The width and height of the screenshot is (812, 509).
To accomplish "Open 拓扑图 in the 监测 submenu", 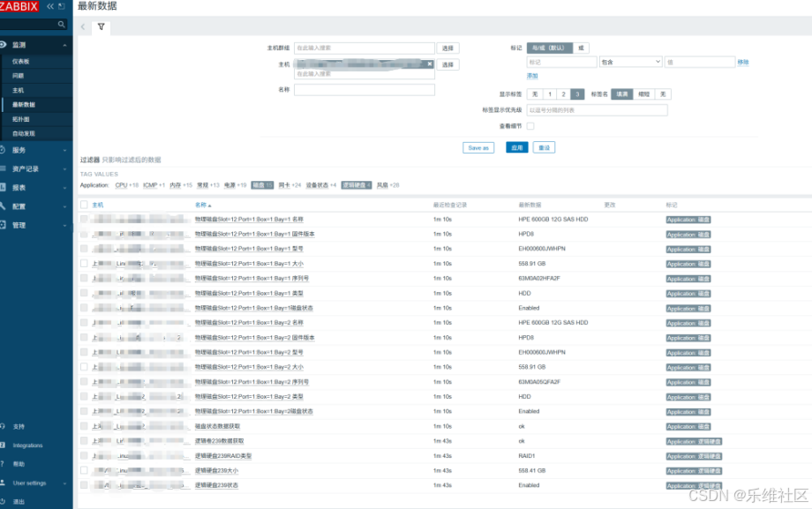I will tap(20, 119).
